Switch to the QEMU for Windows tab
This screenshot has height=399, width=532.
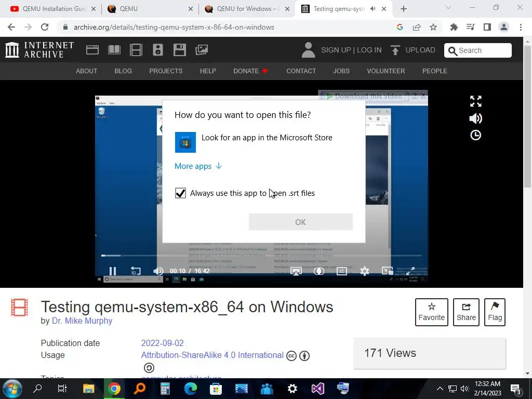point(247,9)
